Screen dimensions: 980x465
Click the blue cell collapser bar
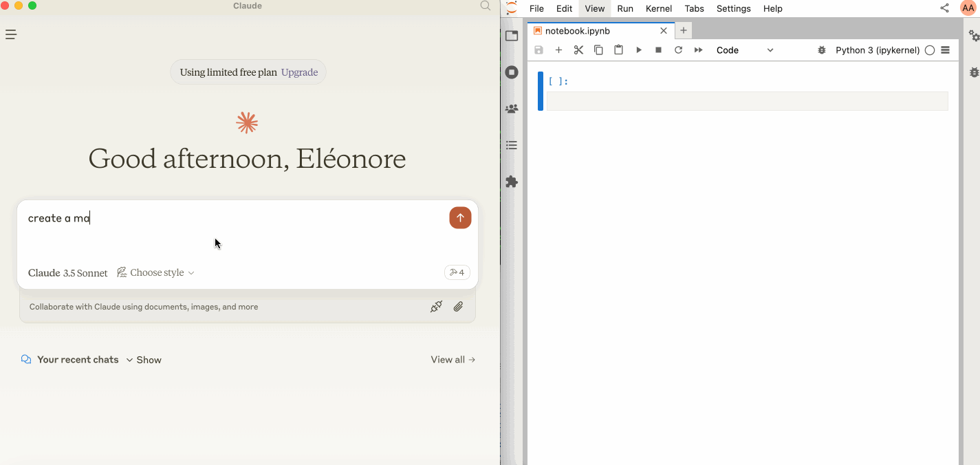541,91
